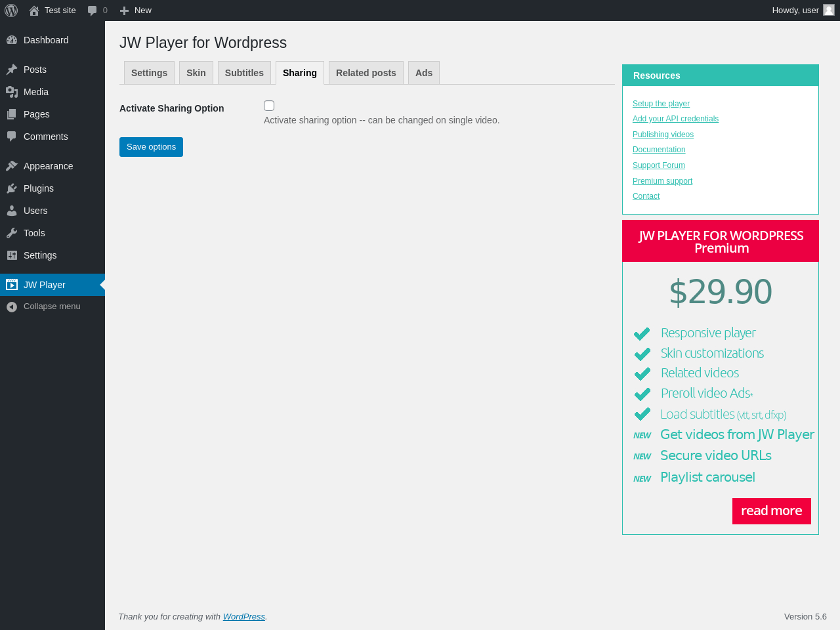
Task: Follow the Publishing videos link
Action: pyautogui.click(x=663, y=135)
